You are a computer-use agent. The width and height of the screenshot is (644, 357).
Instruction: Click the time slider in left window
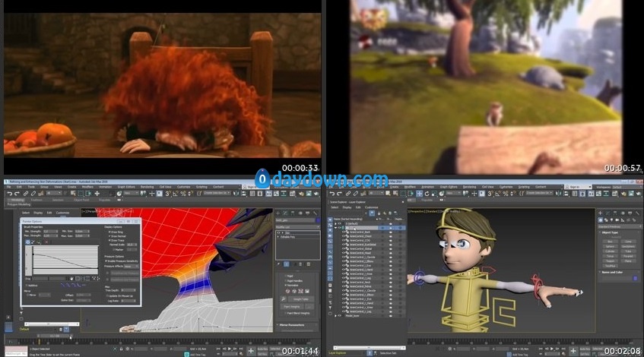click(x=55, y=336)
